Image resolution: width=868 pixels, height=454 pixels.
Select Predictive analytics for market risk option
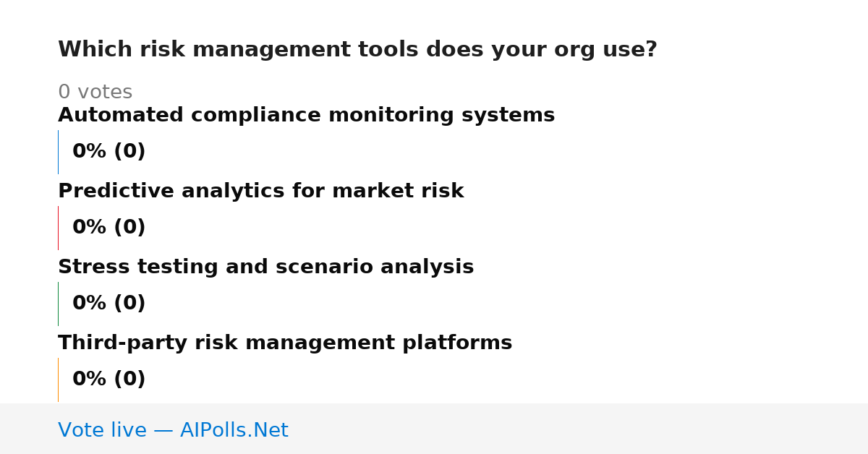point(260,192)
